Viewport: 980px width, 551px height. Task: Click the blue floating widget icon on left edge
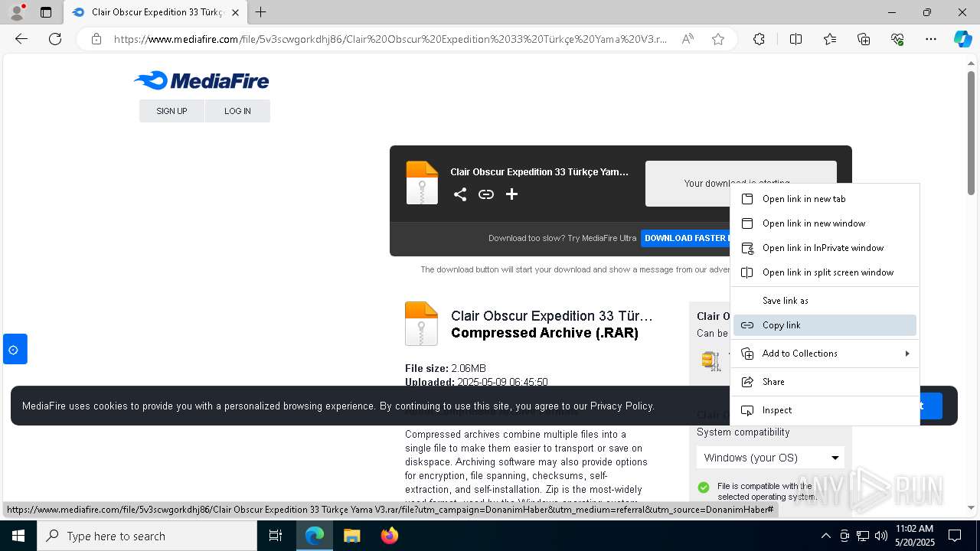[x=15, y=350]
